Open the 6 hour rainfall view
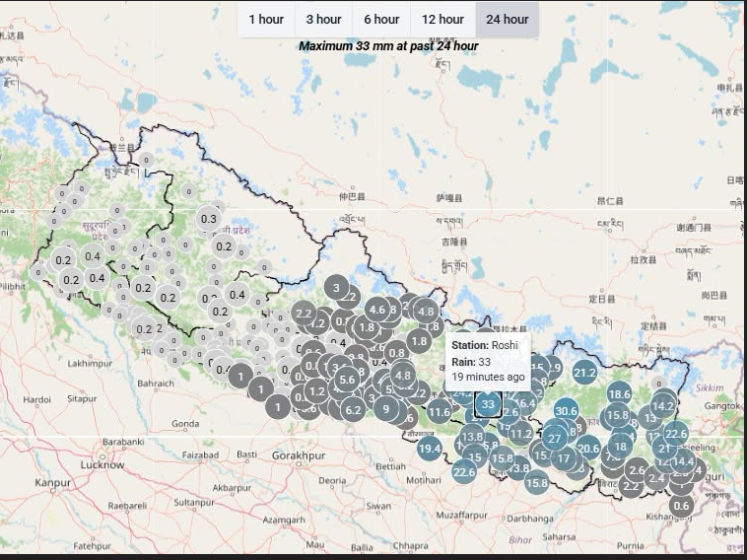 [381, 20]
